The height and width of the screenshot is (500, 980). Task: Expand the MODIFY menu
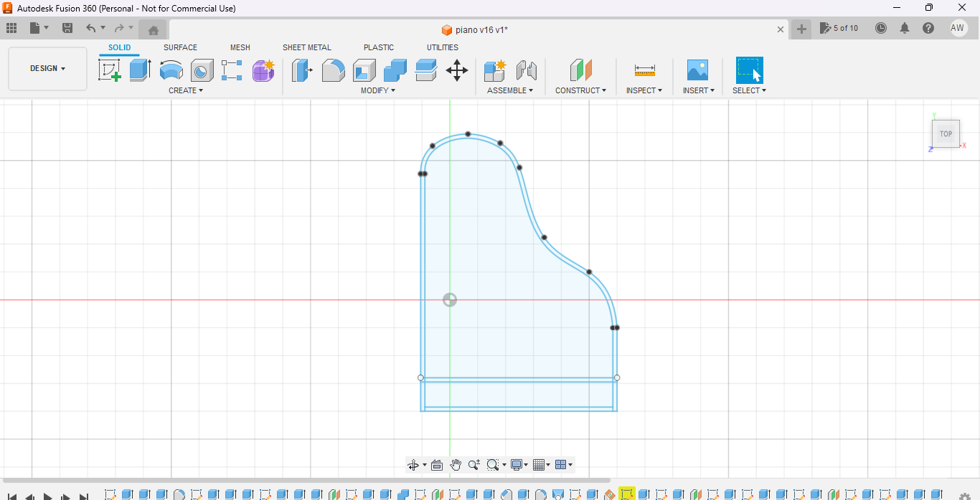(378, 90)
